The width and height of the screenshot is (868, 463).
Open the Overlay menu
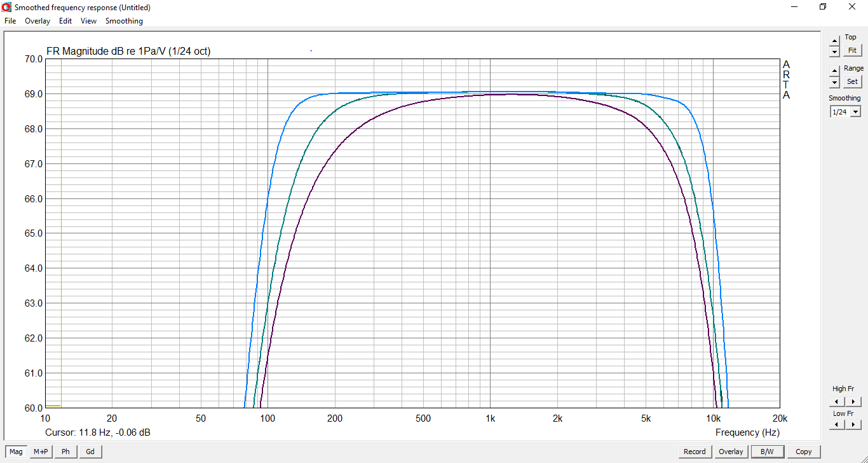click(x=37, y=21)
